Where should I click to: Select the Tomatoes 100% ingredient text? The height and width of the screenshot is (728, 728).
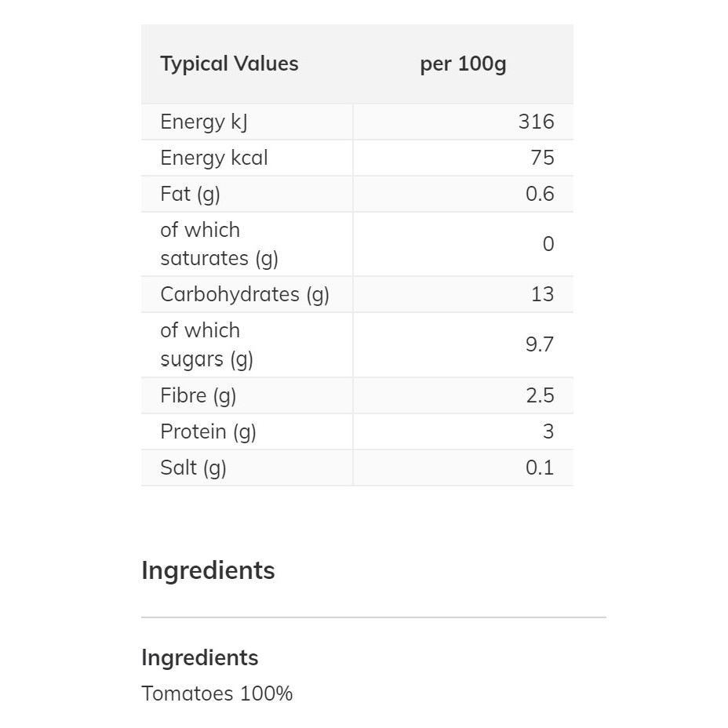[217, 693]
